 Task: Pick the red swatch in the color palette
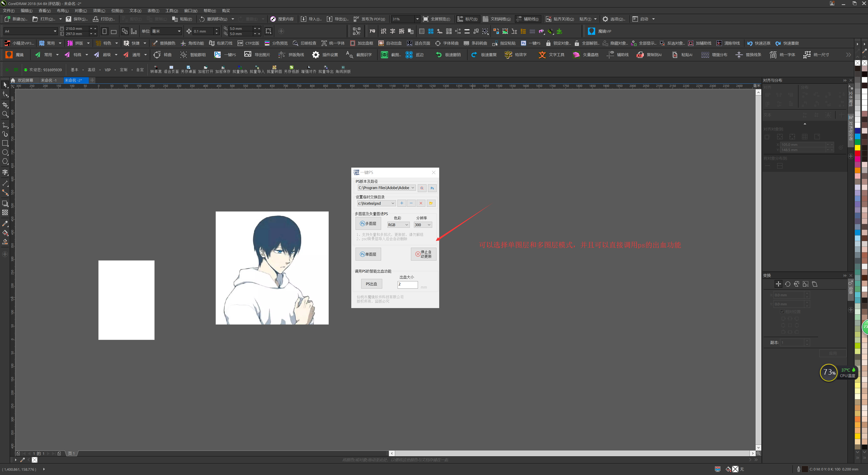click(858, 153)
